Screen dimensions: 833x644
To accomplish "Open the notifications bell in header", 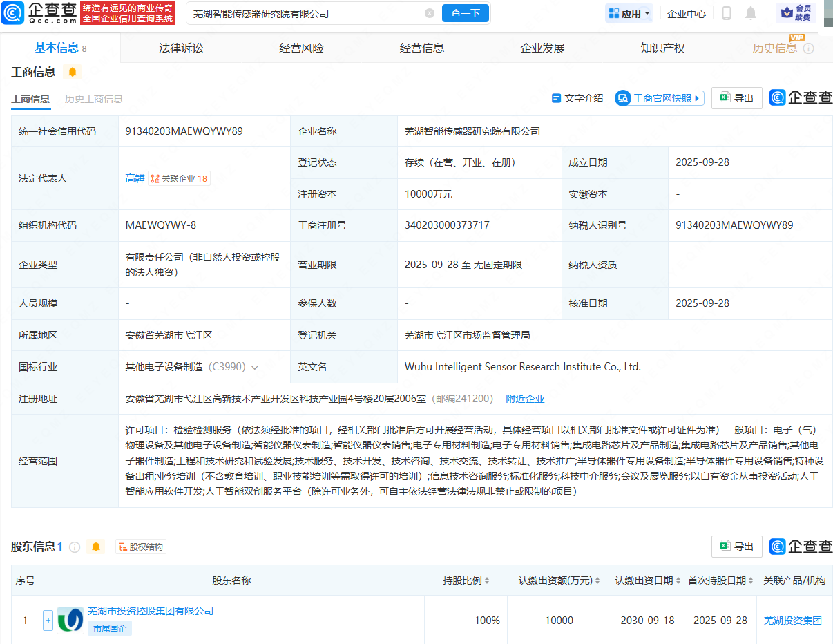I will coord(751,13).
